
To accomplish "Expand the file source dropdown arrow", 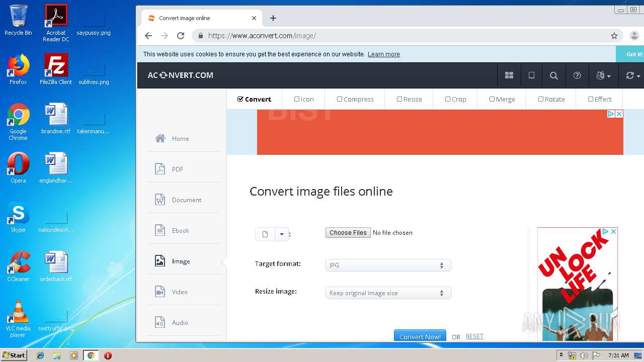I will [282, 234].
